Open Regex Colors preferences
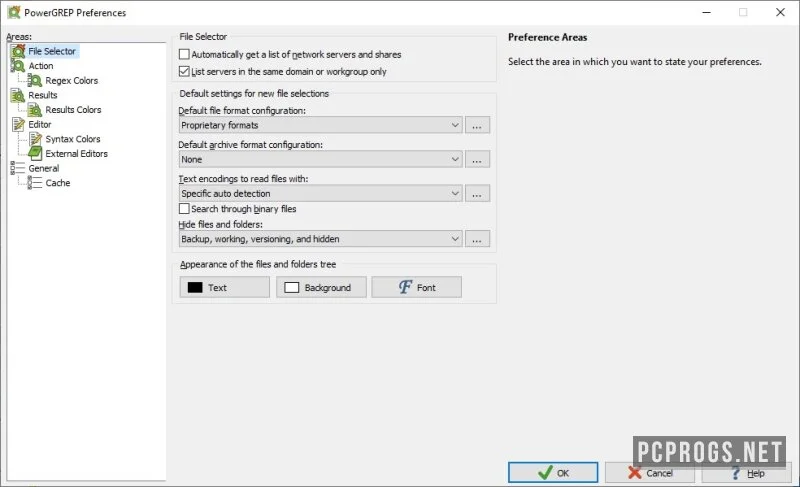This screenshot has height=487, width=800. (x=71, y=81)
